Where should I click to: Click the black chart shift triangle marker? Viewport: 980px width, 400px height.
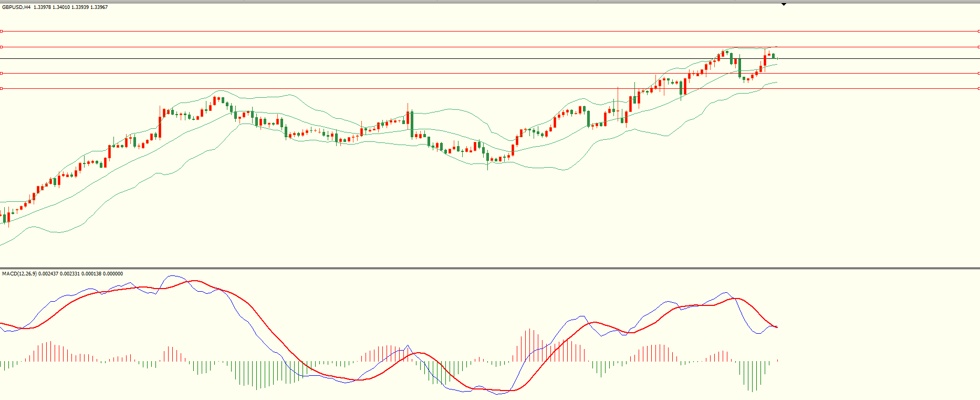point(784,4)
